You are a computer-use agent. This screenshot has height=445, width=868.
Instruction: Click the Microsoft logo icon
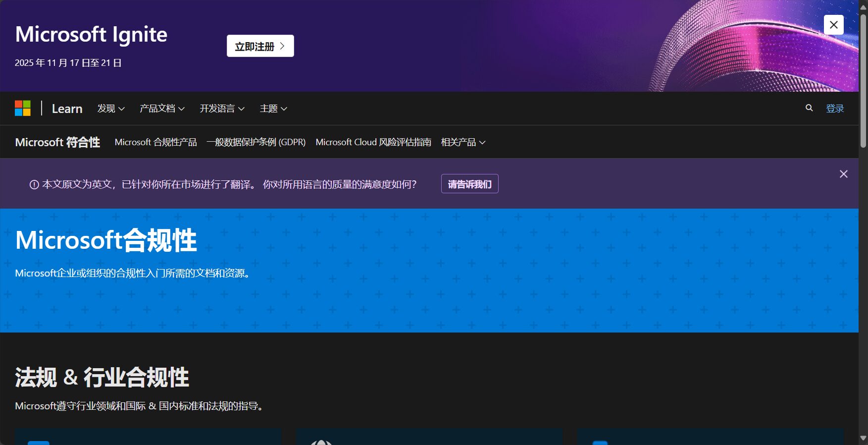[23, 108]
